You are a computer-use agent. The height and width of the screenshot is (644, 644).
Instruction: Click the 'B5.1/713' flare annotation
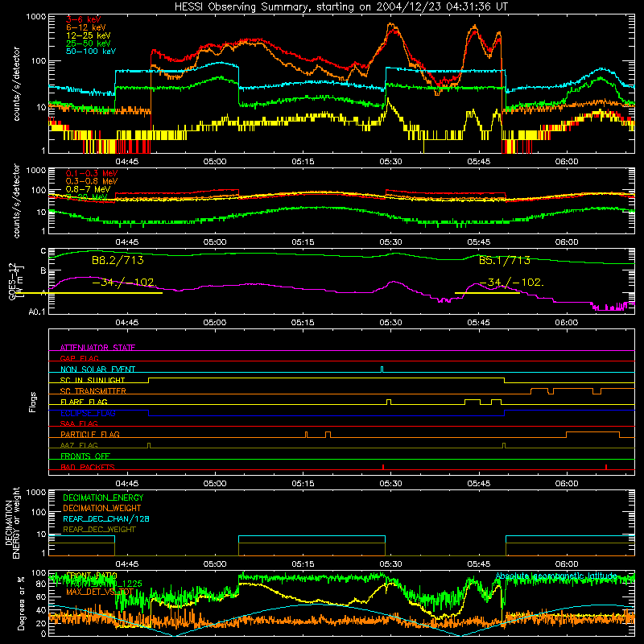[x=505, y=260]
